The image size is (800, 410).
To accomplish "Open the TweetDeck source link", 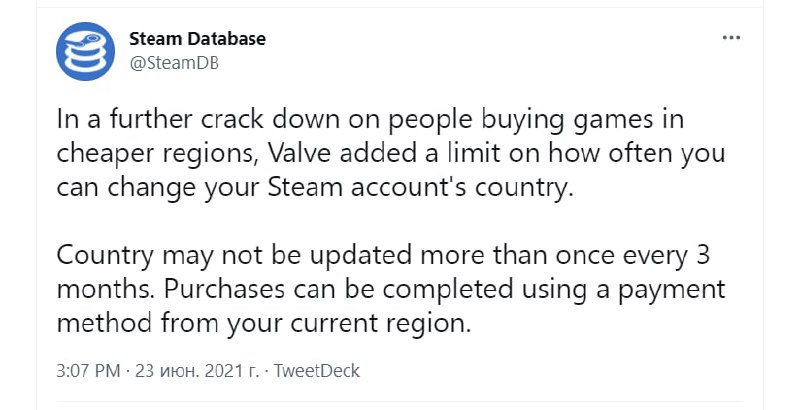I will (x=317, y=371).
